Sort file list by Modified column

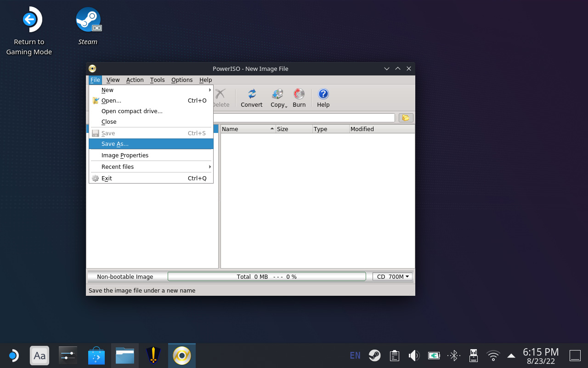382,129
